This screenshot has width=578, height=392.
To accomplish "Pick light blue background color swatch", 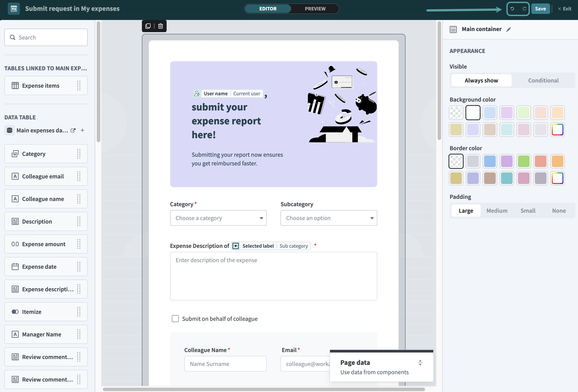I will [489, 113].
